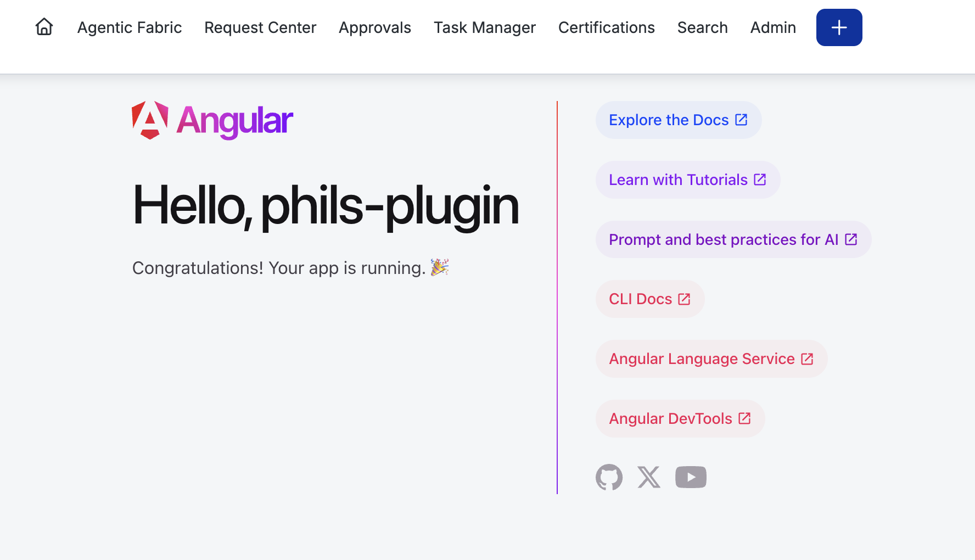Open the GitHub icon link
This screenshot has height=560, width=975.
[609, 477]
